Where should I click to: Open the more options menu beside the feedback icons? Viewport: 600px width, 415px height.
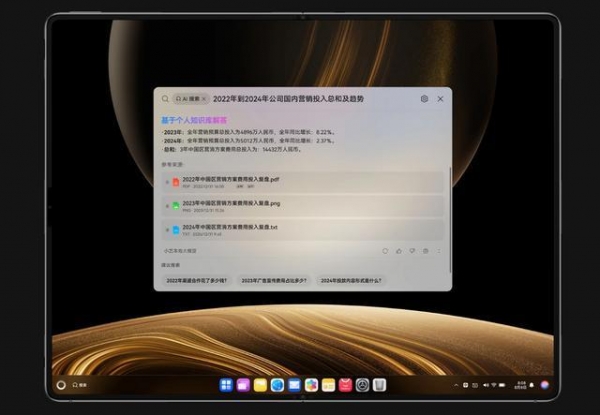pos(439,251)
